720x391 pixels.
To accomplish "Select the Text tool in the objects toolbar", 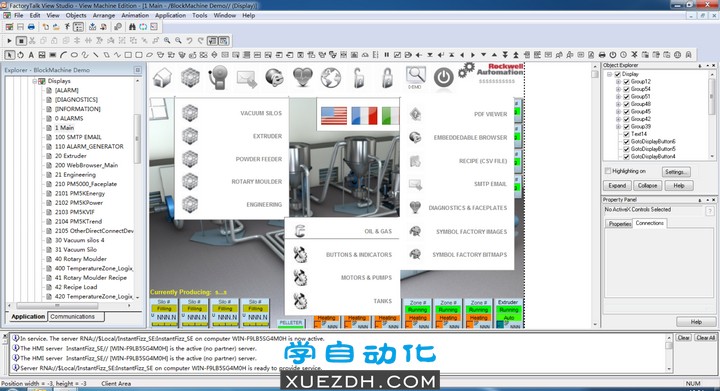I will point(31,55).
